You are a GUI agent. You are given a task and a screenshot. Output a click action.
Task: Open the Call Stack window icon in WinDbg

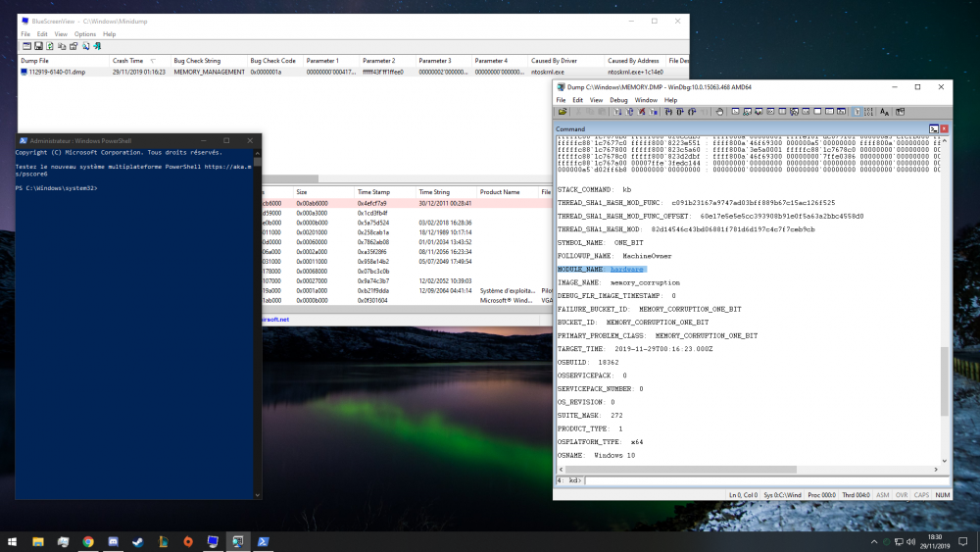tap(794, 112)
